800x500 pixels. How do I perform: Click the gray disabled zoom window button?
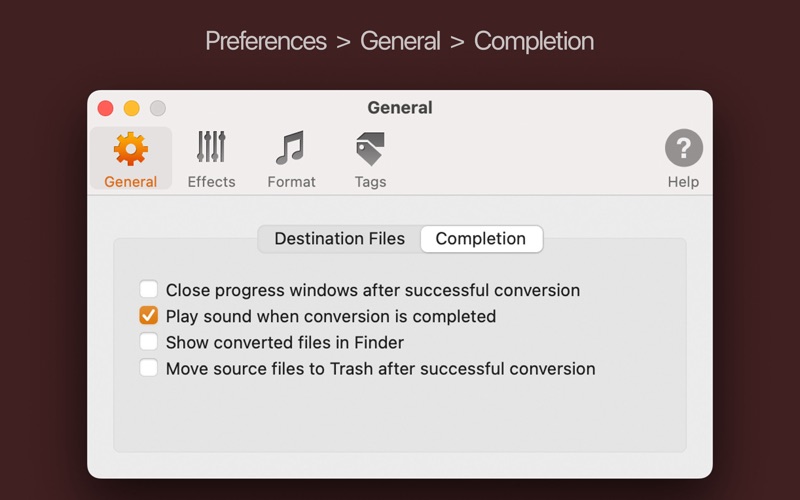point(157,108)
